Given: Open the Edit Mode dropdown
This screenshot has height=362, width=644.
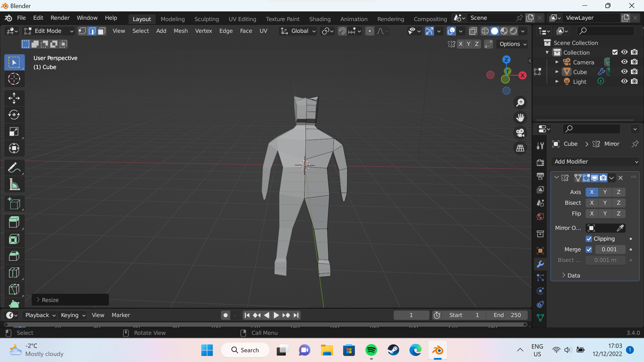Looking at the screenshot, I should click(x=49, y=31).
